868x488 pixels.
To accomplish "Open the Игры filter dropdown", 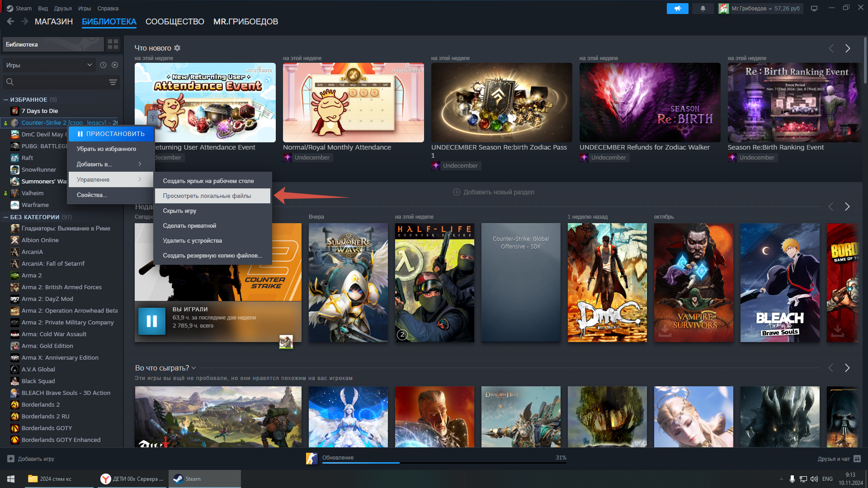I will [49, 65].
